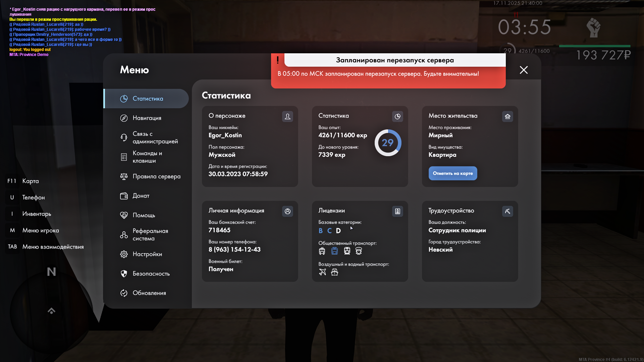The width and height of the screenshot is (644, 362).
Task: Open Настройки in the side menu
Action: click(x=147, y=254)
